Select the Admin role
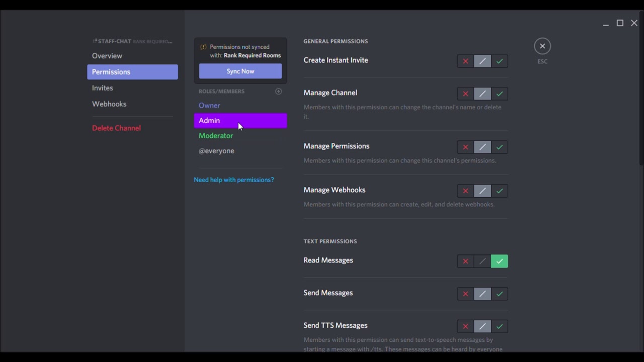The width and height of the screenshot is (644, 362). point(240,121)
